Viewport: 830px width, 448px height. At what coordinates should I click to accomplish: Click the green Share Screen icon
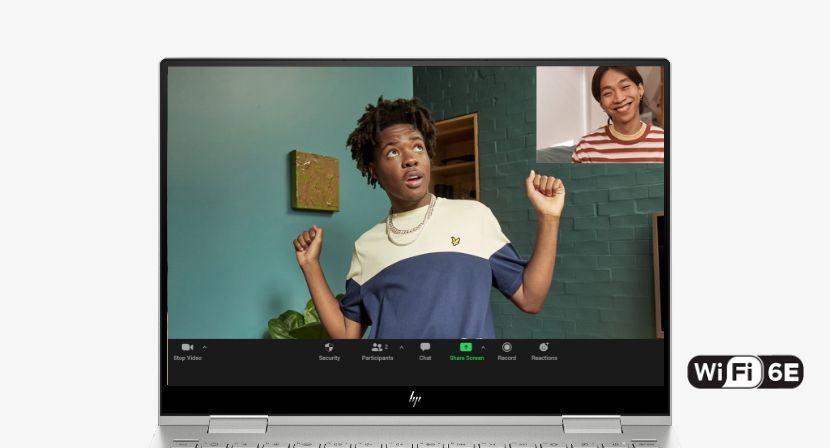click(465, 347)
